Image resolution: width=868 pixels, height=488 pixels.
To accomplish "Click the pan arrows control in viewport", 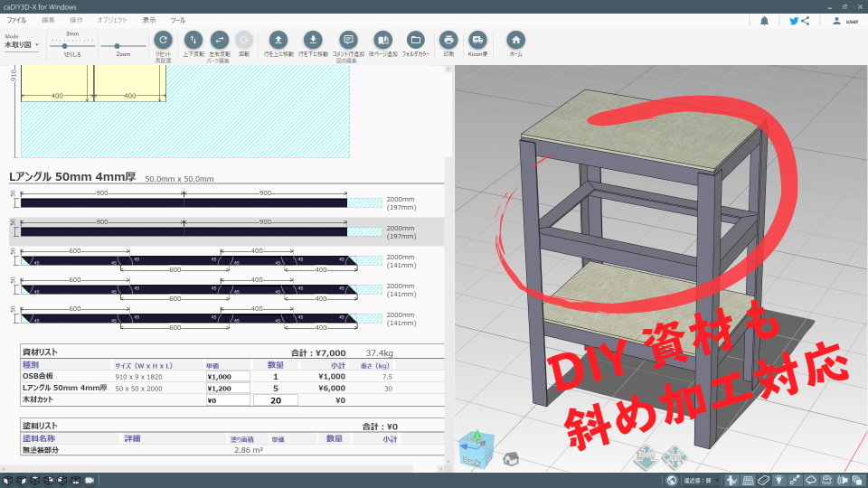I will [x=675, y=457].
